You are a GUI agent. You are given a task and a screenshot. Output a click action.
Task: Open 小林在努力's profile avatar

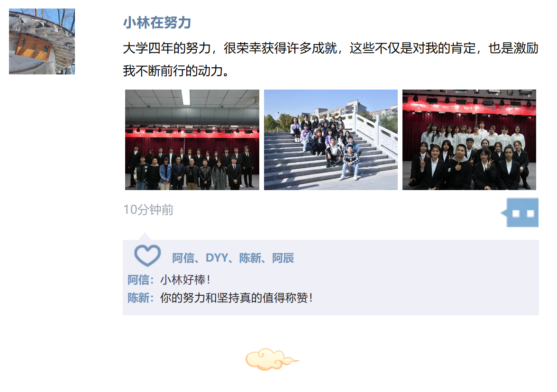(42, 42)
